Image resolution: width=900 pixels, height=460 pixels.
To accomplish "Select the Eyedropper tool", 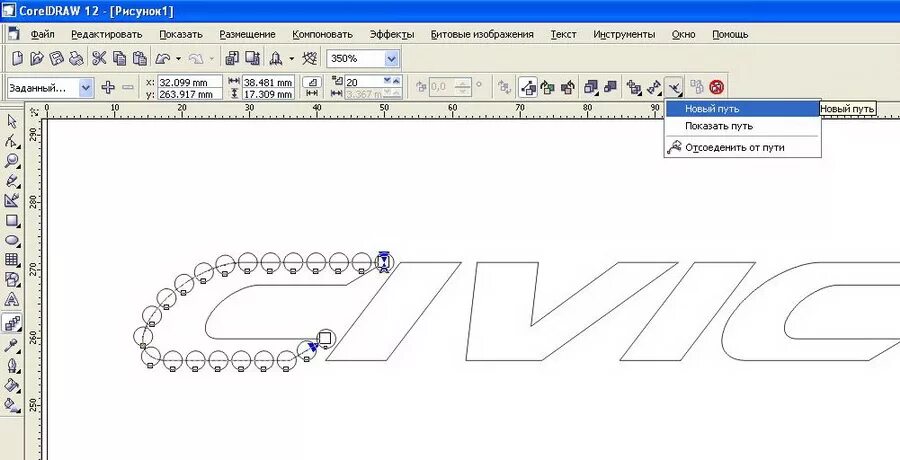I will point(11,345).
